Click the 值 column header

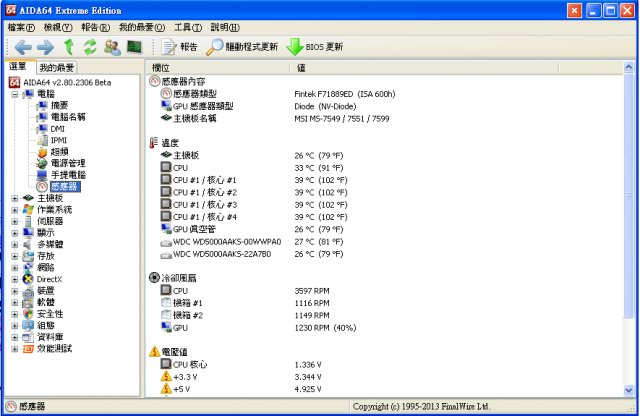coord(424,68)
